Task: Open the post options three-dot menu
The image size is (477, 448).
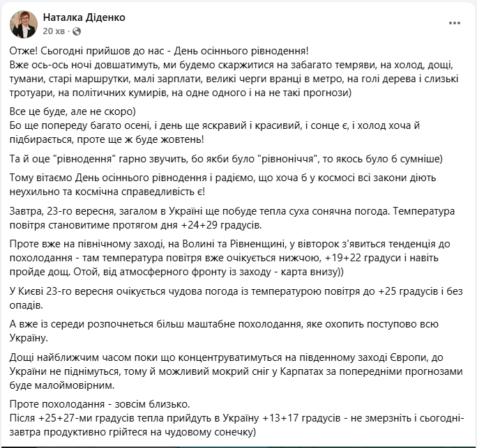Action: [x=454, y=23]
